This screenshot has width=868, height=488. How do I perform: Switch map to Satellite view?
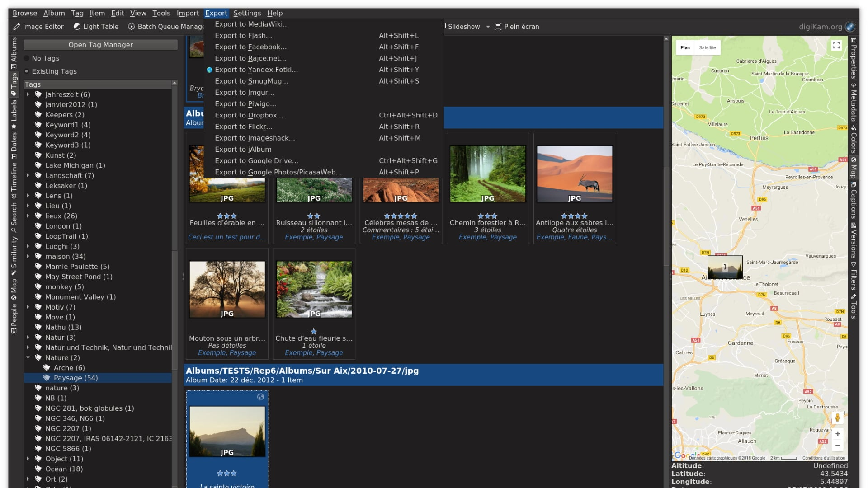707,47
